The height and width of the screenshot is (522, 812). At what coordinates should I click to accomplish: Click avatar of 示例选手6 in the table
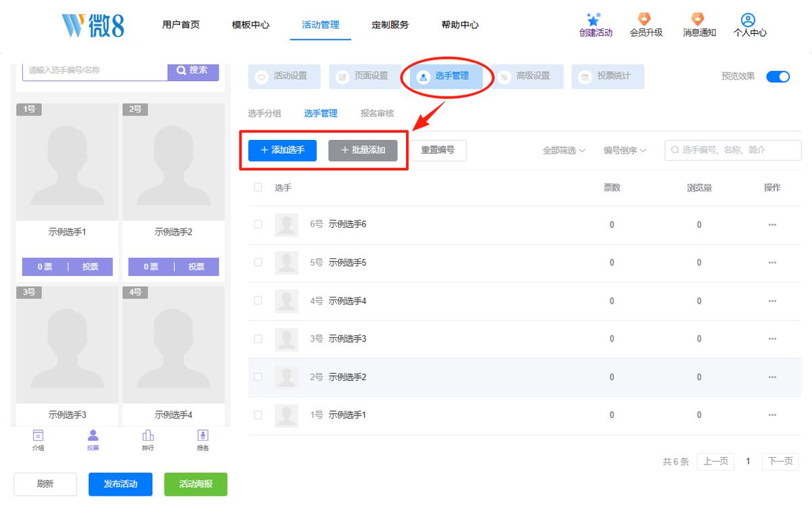click(287, 224)
